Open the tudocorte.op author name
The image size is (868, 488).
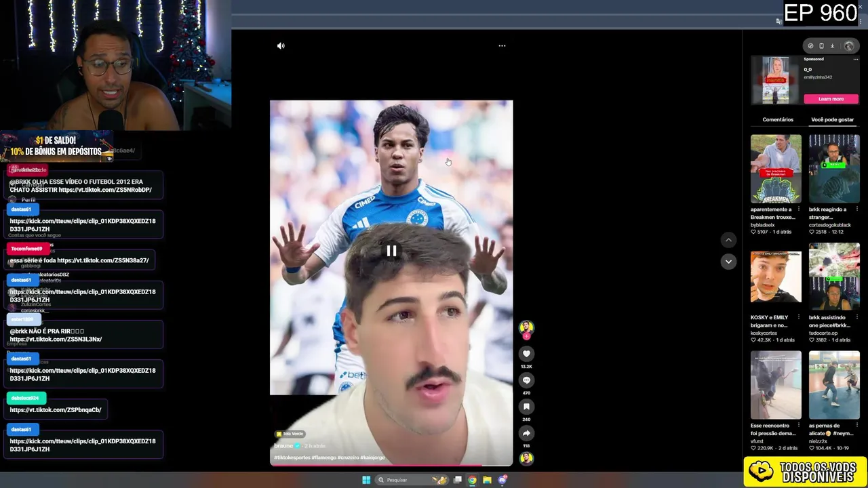823,333
